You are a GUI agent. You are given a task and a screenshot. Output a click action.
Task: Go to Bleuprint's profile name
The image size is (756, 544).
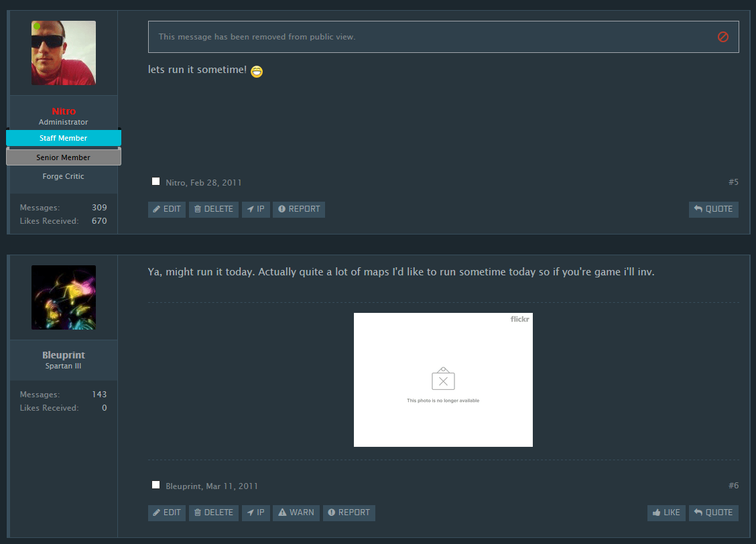(64, 355)
